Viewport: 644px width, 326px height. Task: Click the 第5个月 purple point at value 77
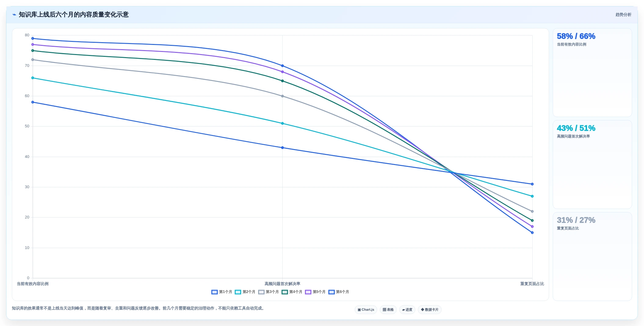[33, 45]
